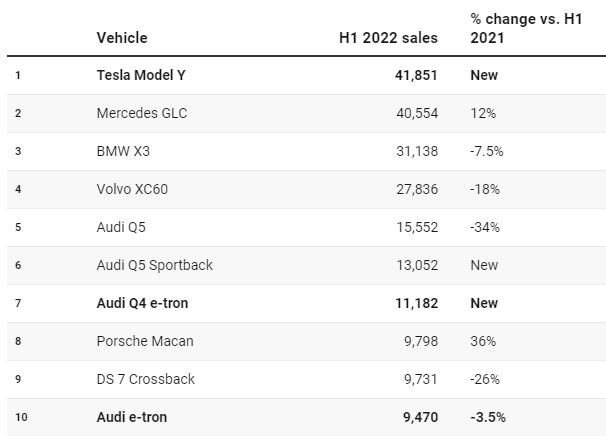Click the Audi Q4 e-tron entry

tap(142, 303)
